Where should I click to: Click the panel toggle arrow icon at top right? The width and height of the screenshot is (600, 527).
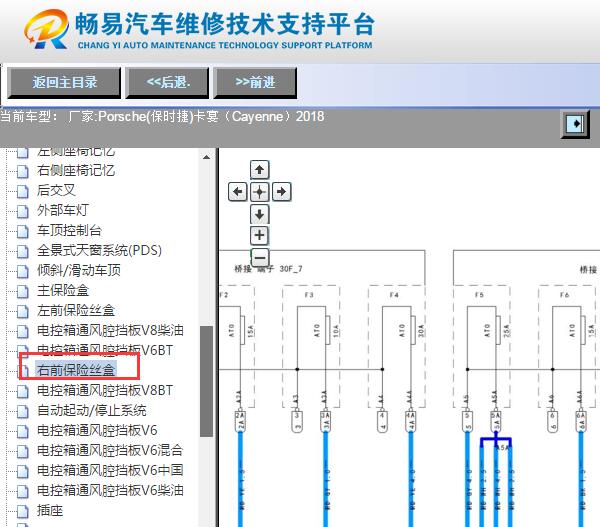[575, 123]
